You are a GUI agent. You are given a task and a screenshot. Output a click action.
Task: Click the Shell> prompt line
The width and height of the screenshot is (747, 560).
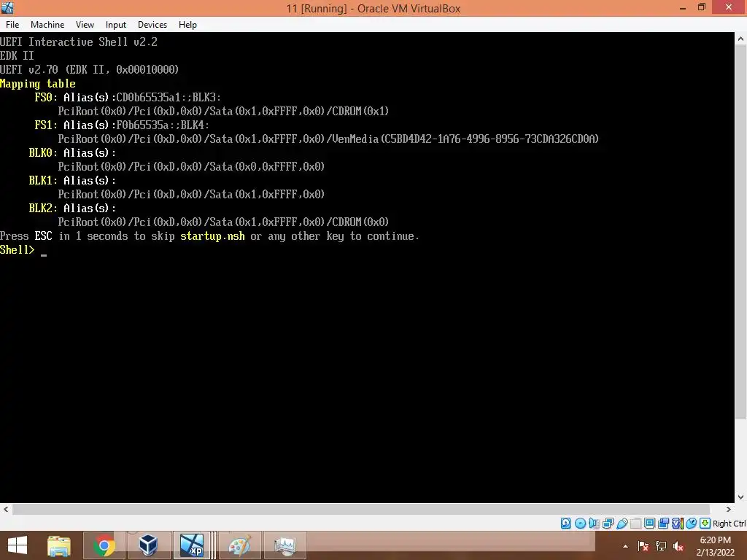[x=24, y=250]
